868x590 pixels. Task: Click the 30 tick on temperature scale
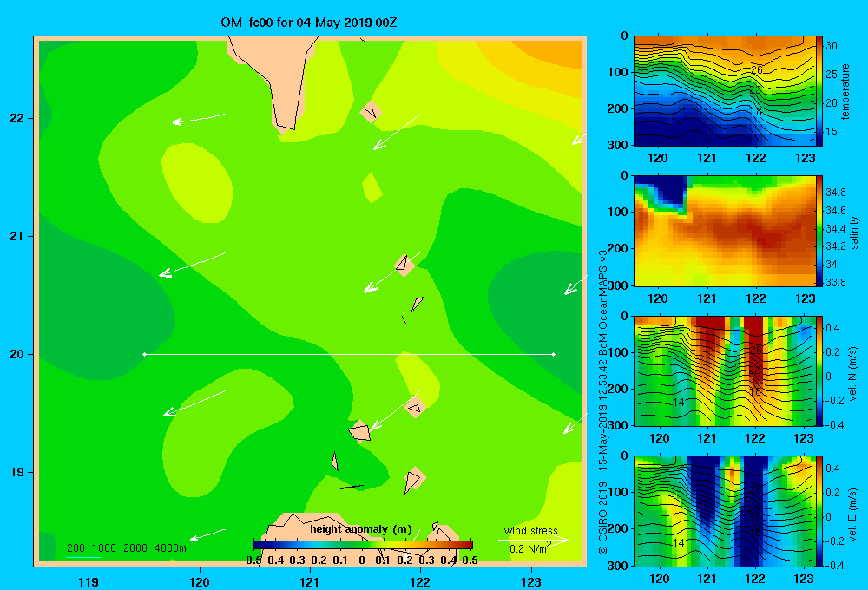click(832, 46)
